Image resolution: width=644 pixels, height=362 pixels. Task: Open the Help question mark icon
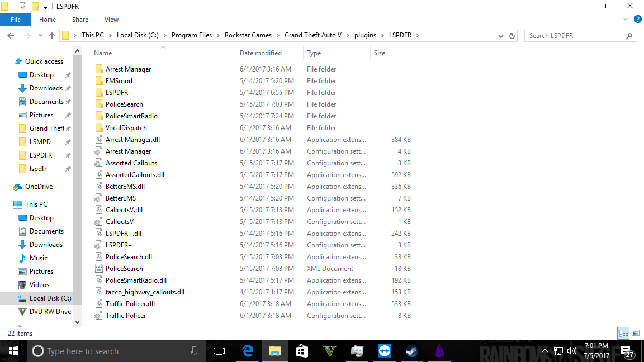[637, 20]
